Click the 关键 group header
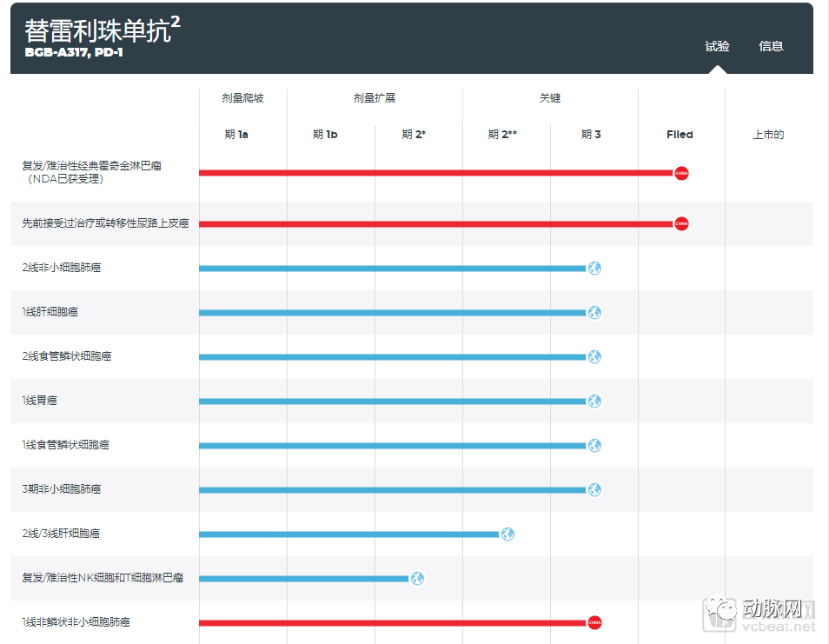This screenshot has height=644, width=829. 550,98
